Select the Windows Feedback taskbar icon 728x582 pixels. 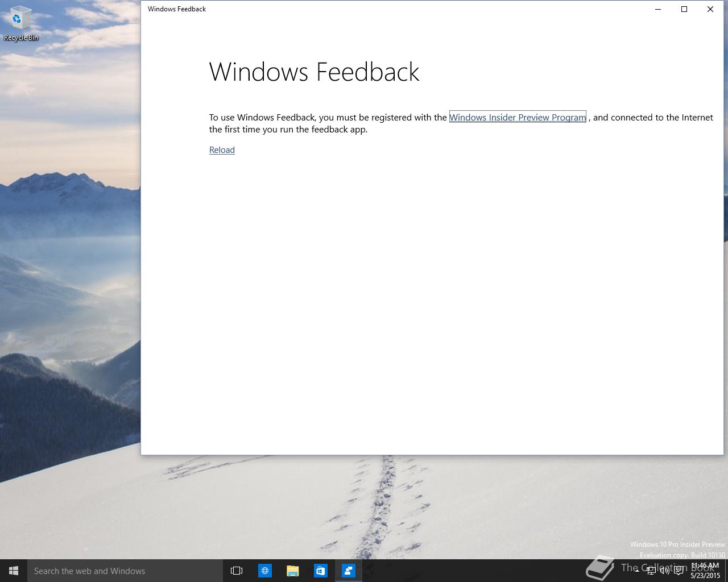coord(348,571)
